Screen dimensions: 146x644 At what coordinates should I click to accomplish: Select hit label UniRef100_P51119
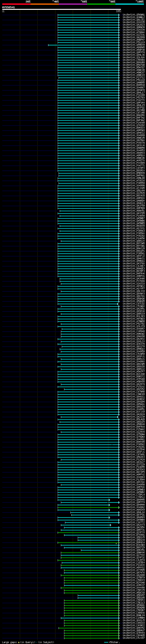[x=134, y=42]
